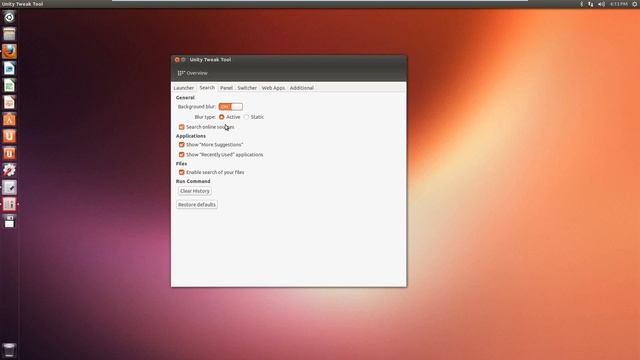Open the Switcher tab

tap(247, 88)
